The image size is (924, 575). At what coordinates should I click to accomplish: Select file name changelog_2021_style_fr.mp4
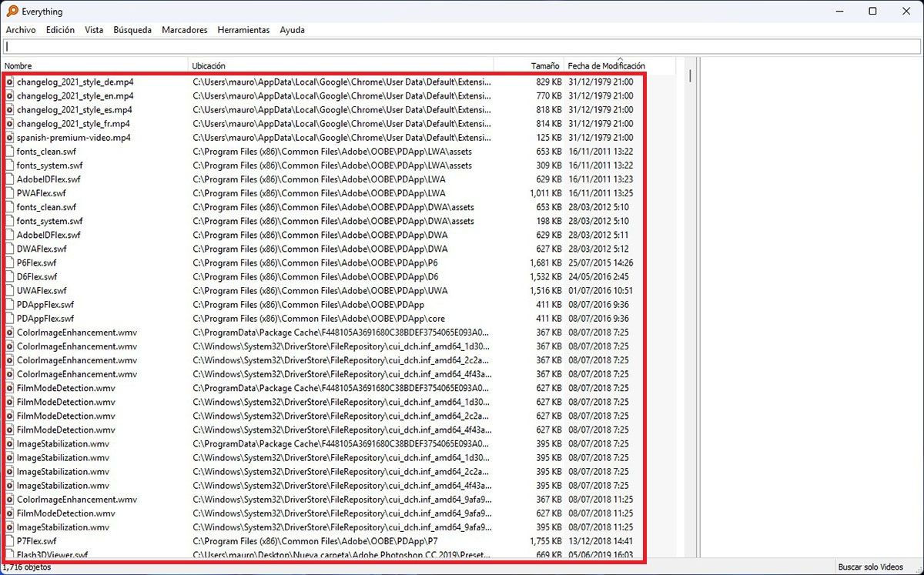coord(74,123)
